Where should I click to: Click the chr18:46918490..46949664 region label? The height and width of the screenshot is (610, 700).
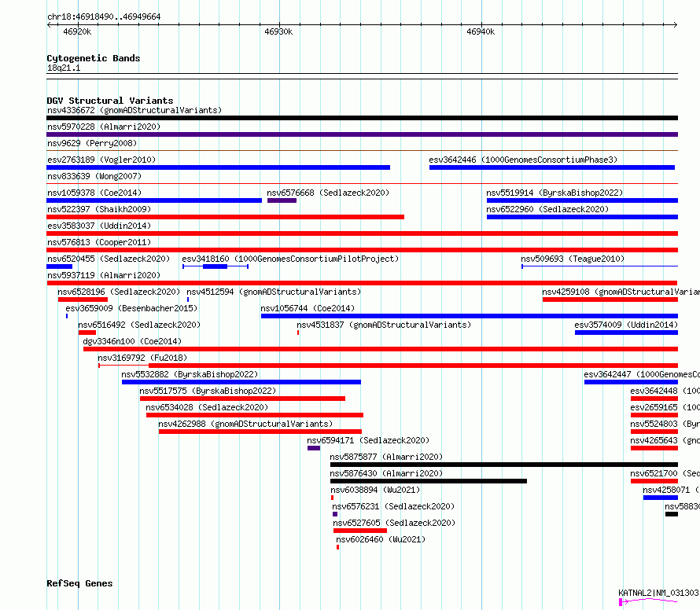tap(104, 17)
